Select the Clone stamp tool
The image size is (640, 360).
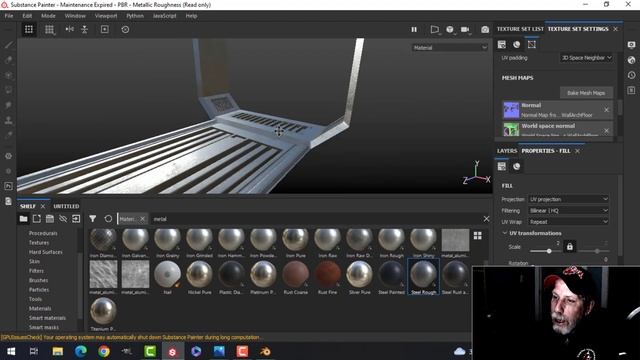click(x=8, y=120)
